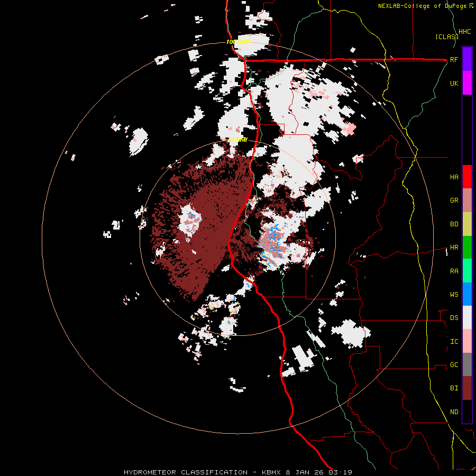Select the BD yellow legend swatch
Viewport: 476px width, 476px height.
click(467, 224)
